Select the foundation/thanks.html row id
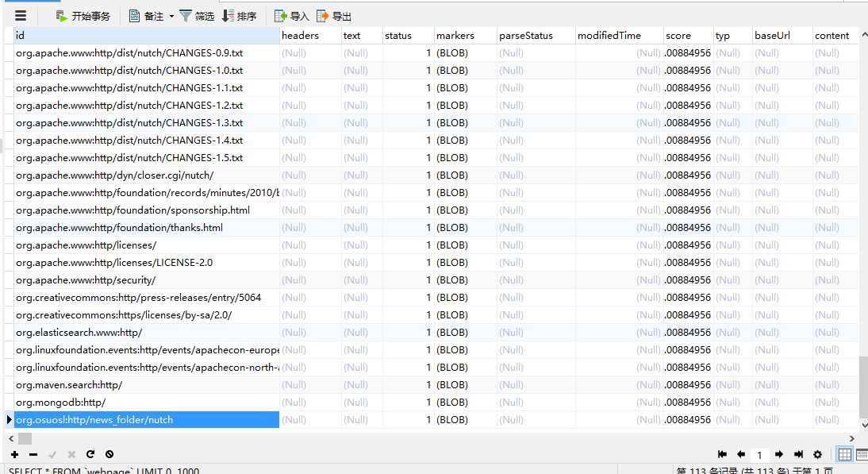 (x=147, y=228)
